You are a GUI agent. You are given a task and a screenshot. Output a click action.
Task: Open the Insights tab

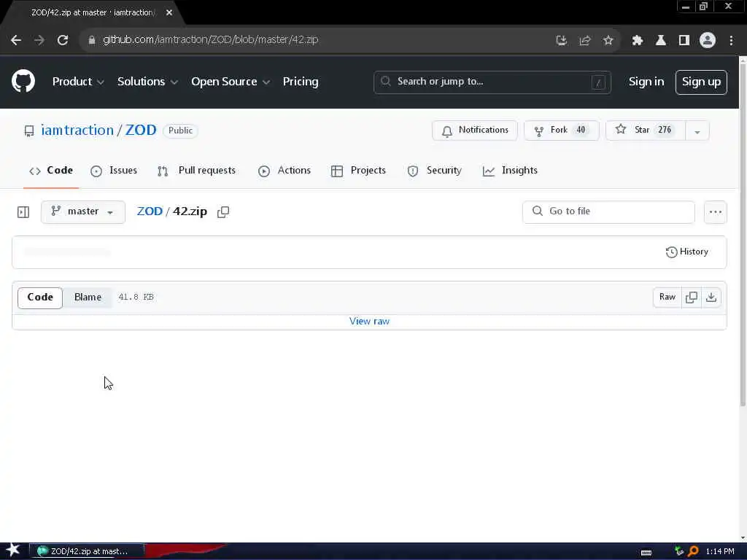click(x=510, y=171)
